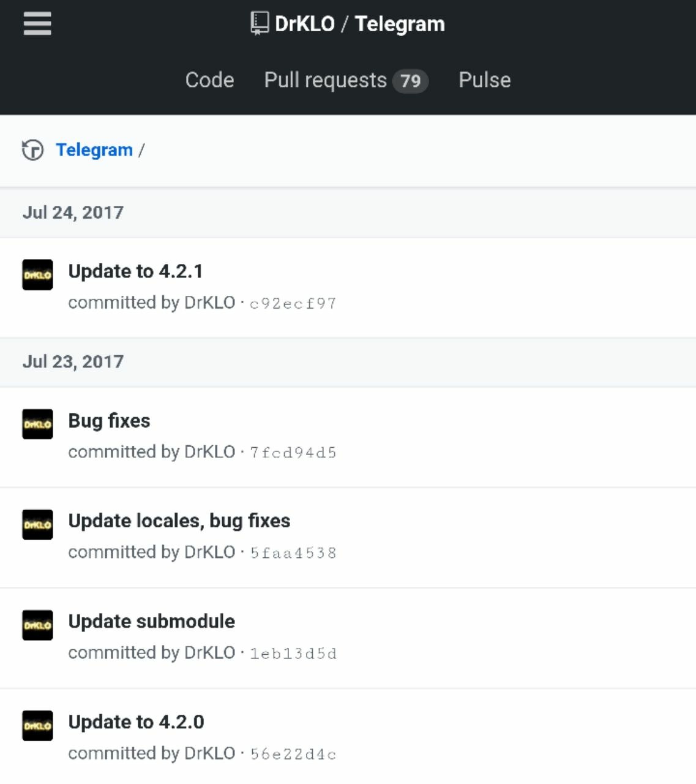Click the Jul 23, 2017 date header
Image resolution: width=696 pixels, height=784 pixels.
[73, 362]
